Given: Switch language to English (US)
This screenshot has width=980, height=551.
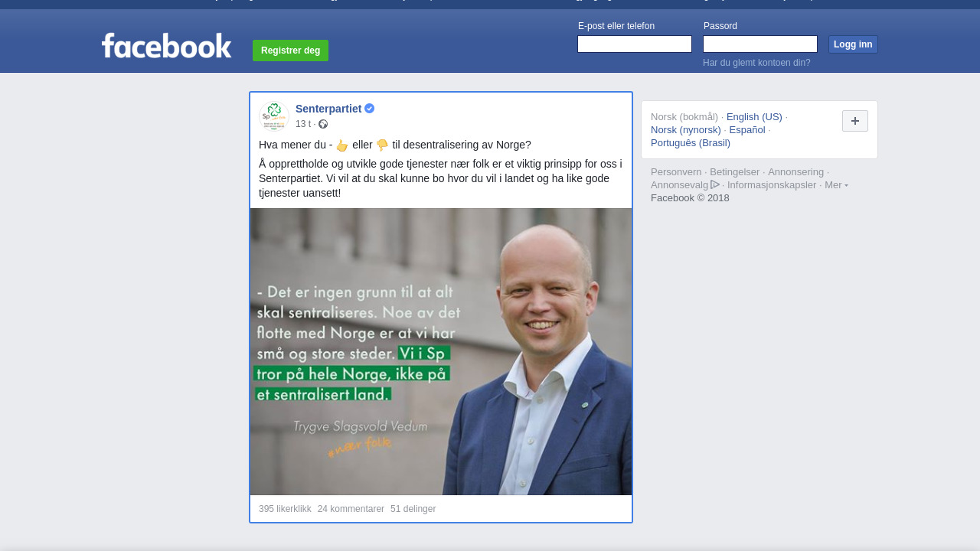Looking at the screenshot, I should pos(754,117).
